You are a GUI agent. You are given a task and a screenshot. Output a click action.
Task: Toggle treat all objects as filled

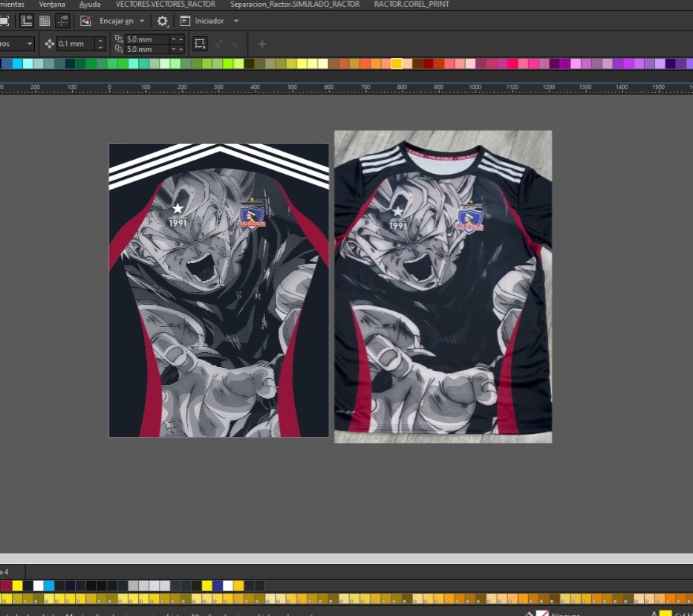point(200,44)
